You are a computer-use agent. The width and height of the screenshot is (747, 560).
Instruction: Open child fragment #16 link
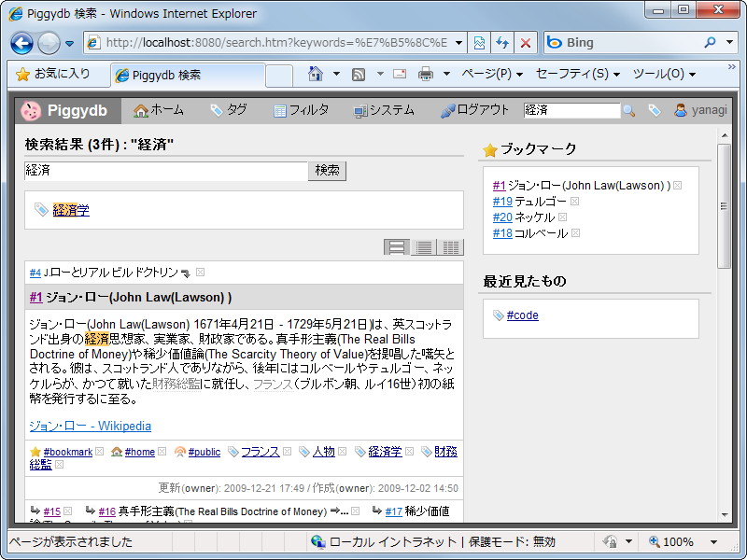[107, 511]
